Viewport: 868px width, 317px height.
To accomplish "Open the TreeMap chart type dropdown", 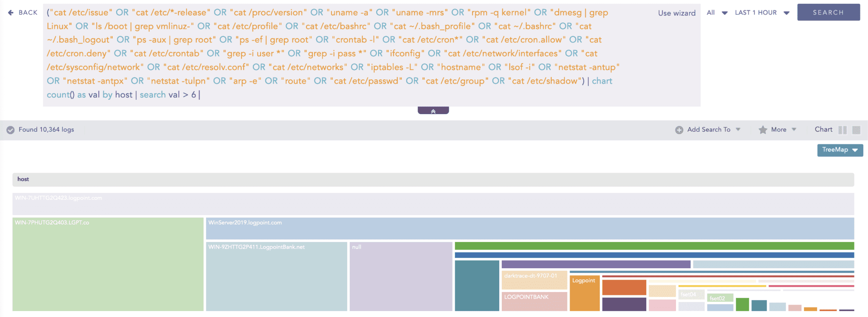I will coord(840,150).
